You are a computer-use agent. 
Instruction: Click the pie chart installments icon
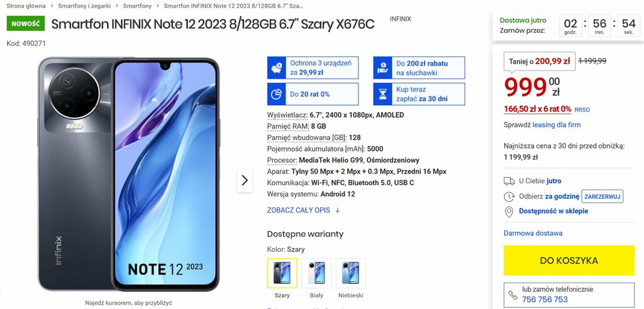276,94
